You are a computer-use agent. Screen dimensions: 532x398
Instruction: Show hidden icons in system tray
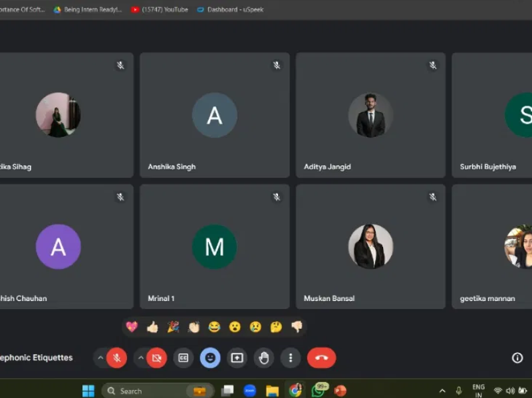click(442, 391)
